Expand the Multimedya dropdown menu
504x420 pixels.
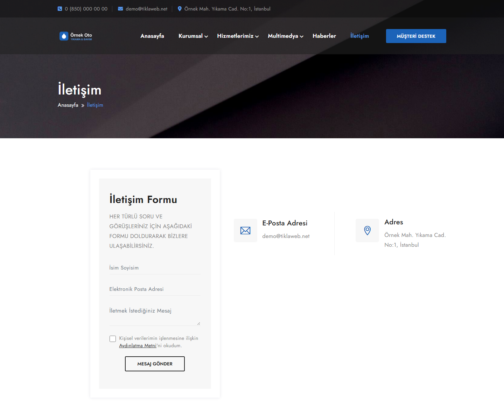[286, 36]
